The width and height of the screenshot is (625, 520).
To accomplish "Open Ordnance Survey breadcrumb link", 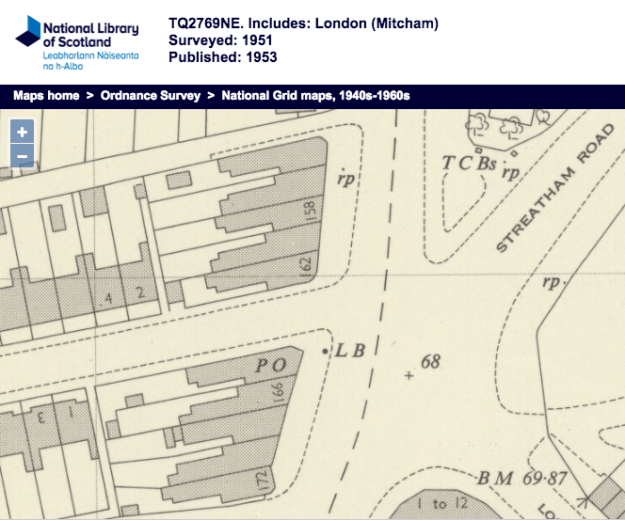I will [150, 96].
